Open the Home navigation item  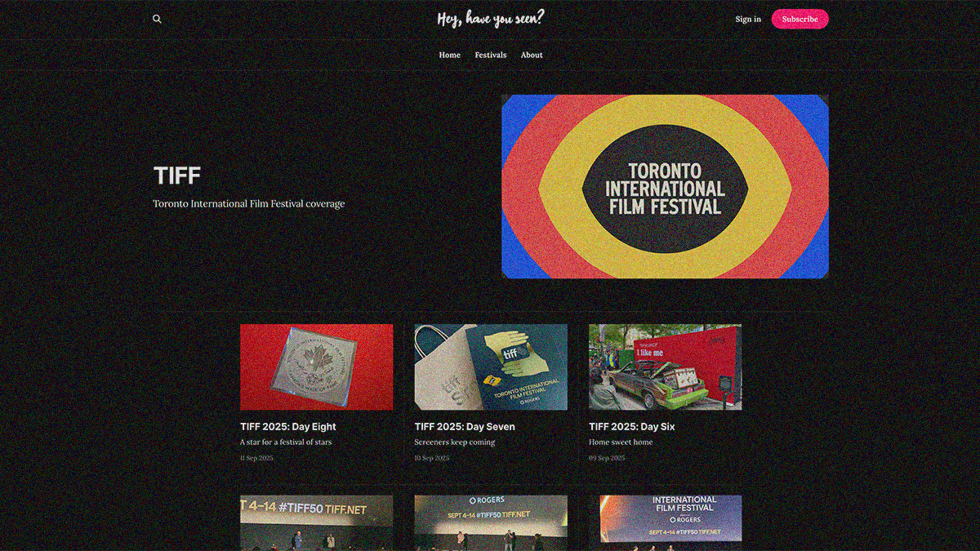449,55
